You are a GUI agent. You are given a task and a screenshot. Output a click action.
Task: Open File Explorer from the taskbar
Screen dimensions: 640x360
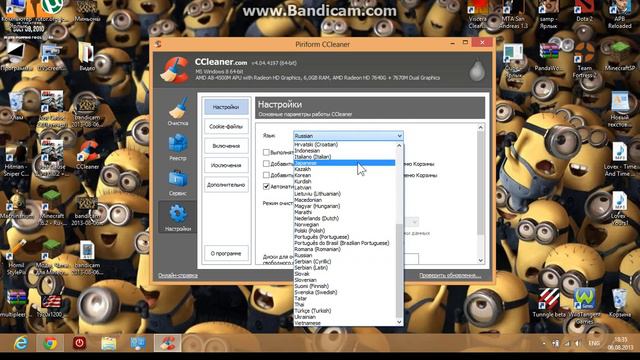tap(109, 343)
